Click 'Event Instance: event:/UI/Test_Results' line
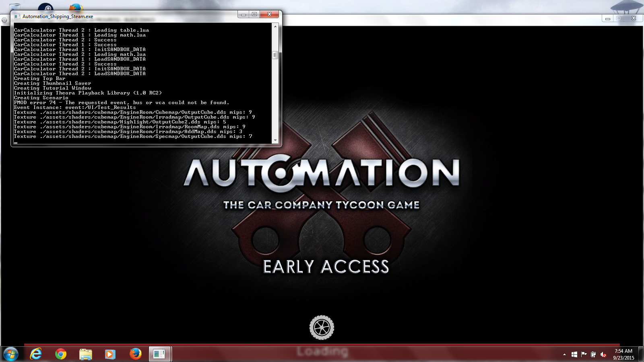 [75, 107]
